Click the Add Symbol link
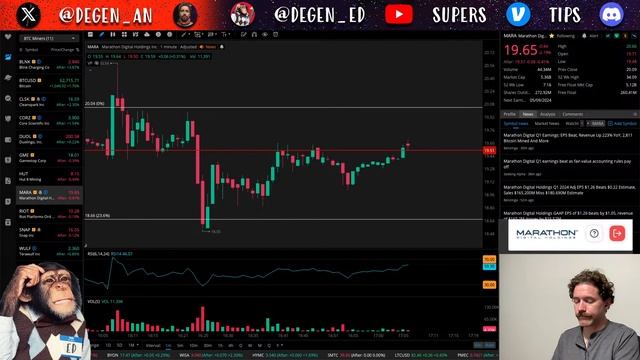640x360 pixels. coord(622,124)
